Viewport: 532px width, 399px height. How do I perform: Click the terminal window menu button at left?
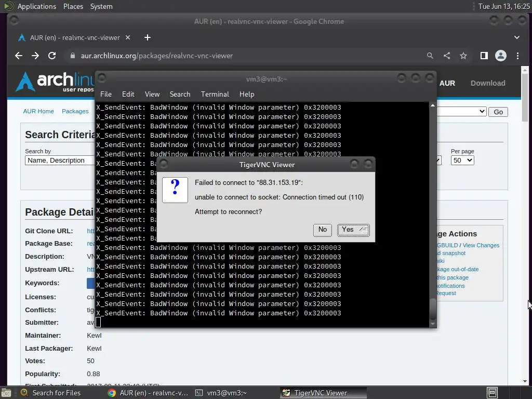[102, 78]
